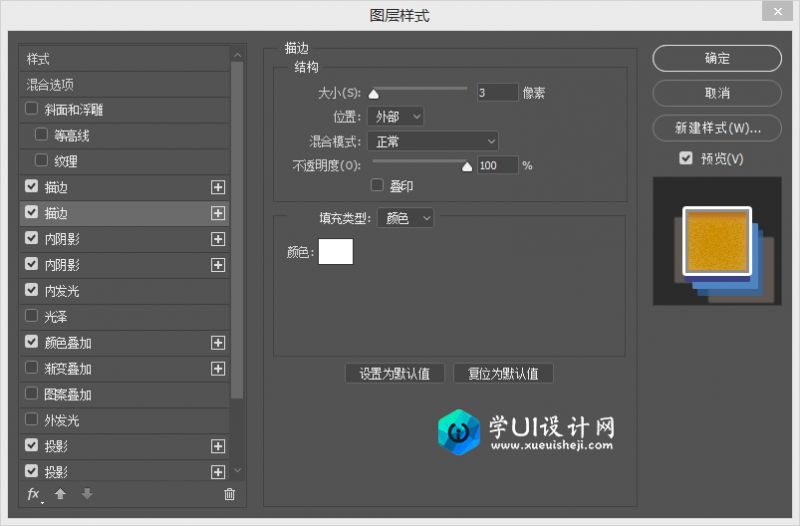Enable the 纹理 checkbox

pyautogui.click(x=41, y=160)
